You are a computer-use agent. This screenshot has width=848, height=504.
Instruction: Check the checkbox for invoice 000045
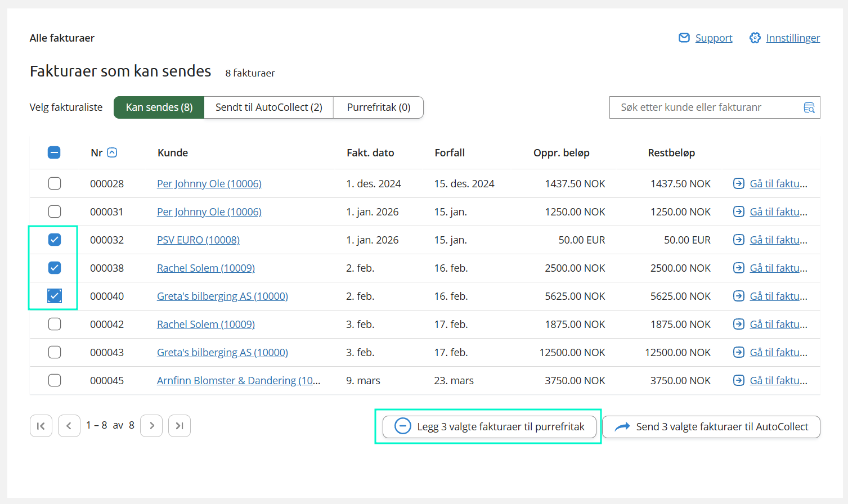(55, 380)
